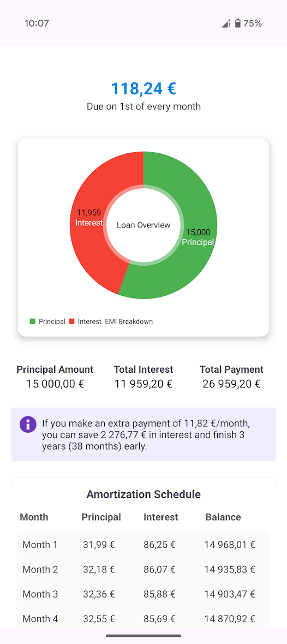The width and height of the screenshot is (287, 644).
Task: Select the Month 1 schedule row
Action: coord(143,545)
